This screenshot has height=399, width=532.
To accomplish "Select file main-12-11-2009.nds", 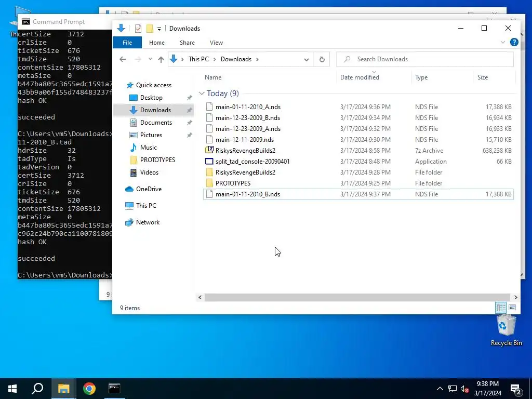I will pyautogui.click(x=245, y=139).
